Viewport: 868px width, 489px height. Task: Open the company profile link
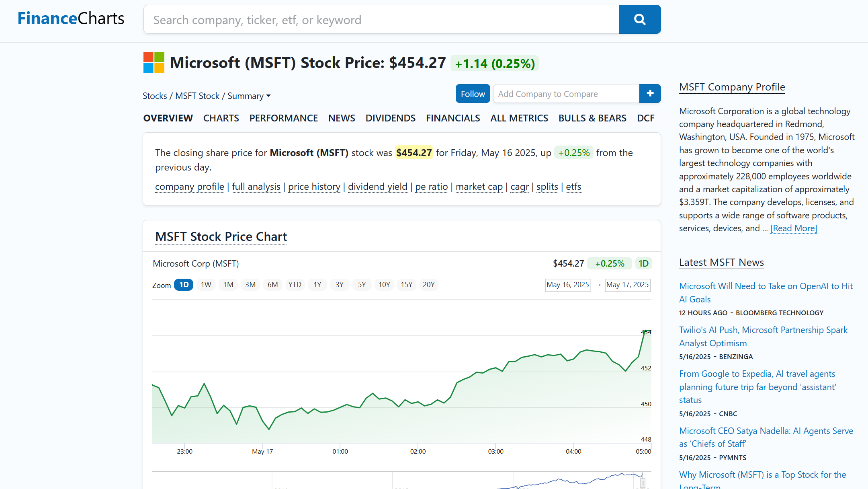tap(190, 187)
